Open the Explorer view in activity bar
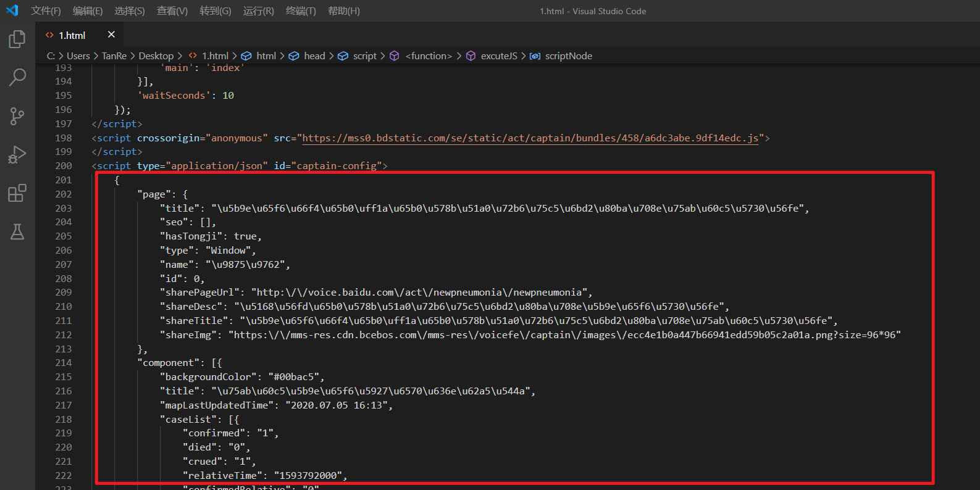Viewport: 980px width, 490px height. (x=17, y=39)
